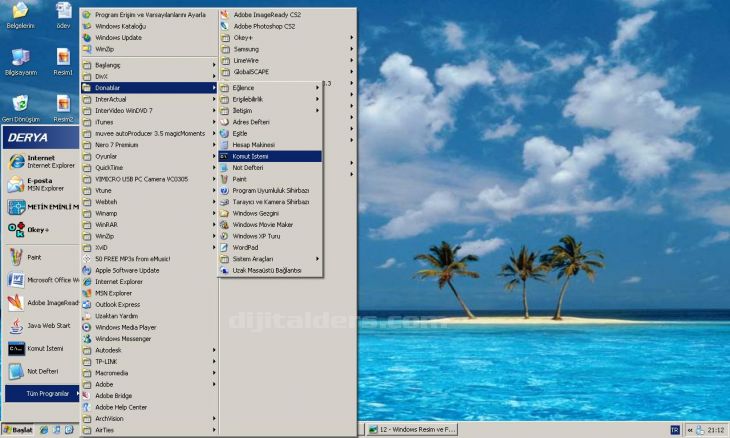The height and width of the screenshot is (438, 730).
Task: Launch Paint from the Donatılar submenu
Action: pyautogui.click(x=270, y=179)
